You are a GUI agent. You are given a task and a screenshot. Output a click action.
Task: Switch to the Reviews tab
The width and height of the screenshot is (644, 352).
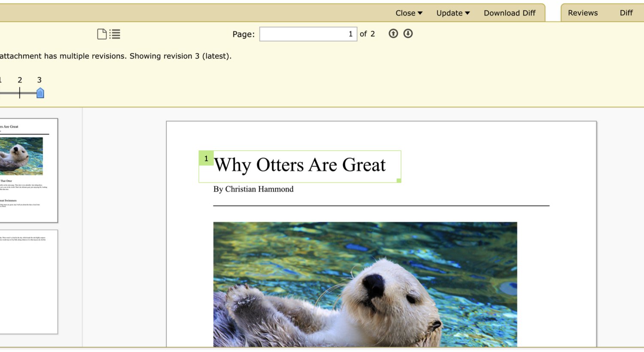(583, 13)
